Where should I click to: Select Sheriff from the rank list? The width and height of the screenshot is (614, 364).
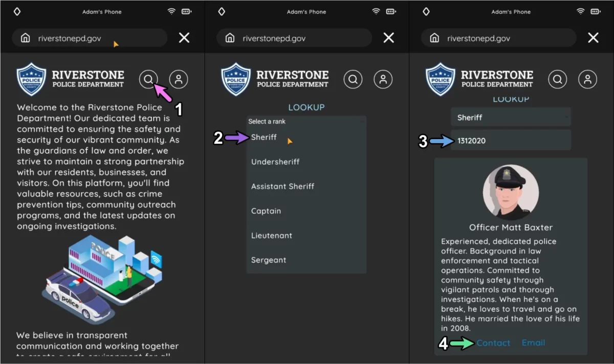tap(264, 137)
